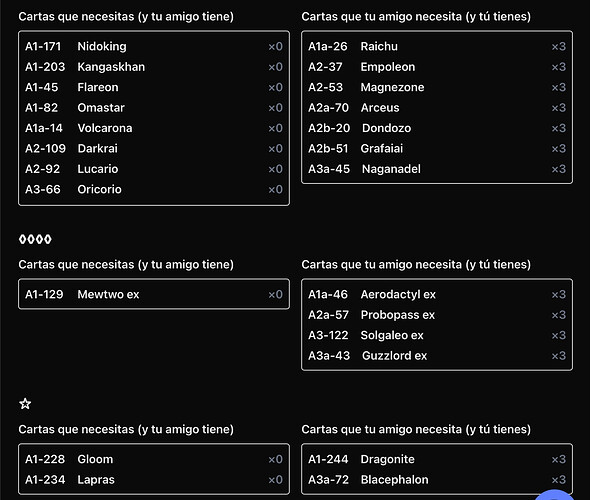Click the Guzzlord ex row

coord(437,356)
